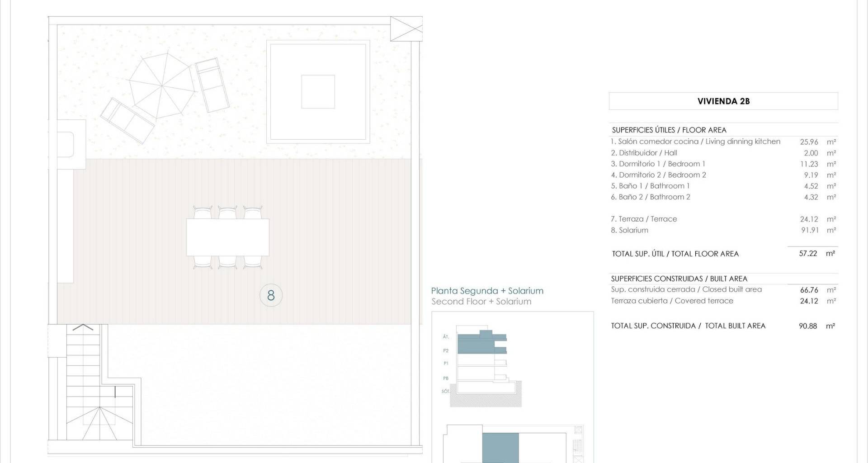Click the white dining table on the deck
868x463 pixels.
[x=227, y=237]
